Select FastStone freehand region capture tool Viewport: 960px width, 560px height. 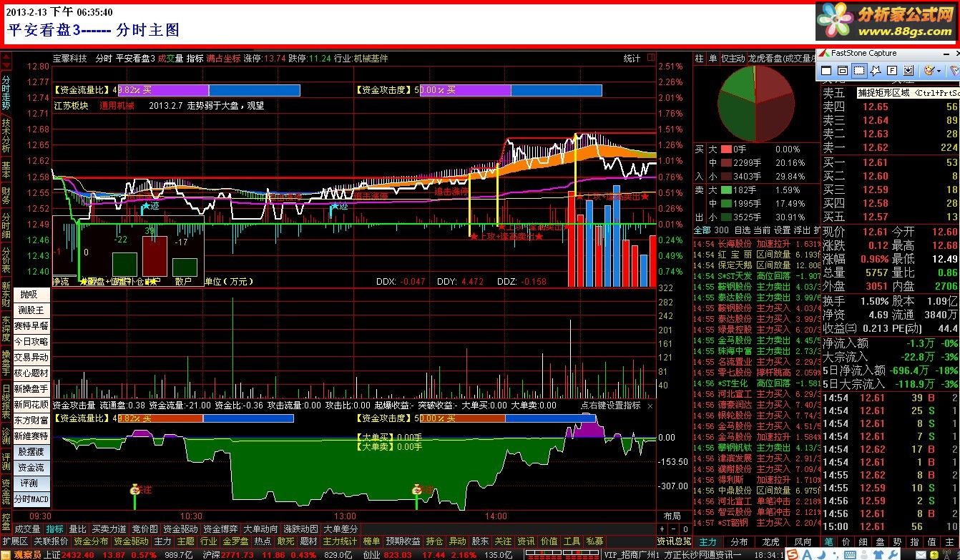pos(876,70)
